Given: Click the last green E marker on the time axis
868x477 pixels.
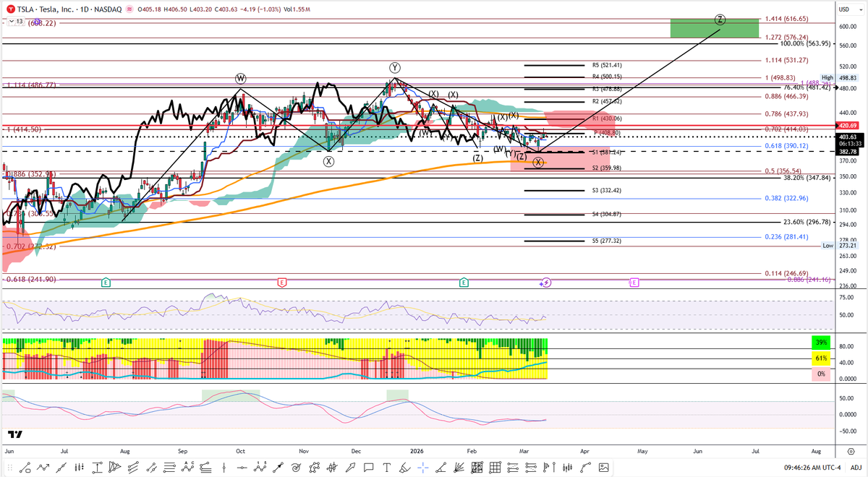Looking at the screenshot, I should point(463,282).
